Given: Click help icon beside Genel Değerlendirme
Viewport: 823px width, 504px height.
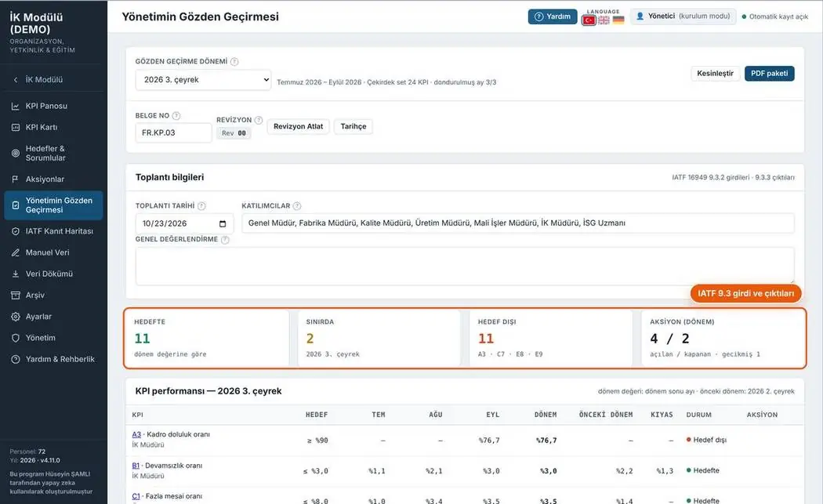Looking at the screenshot, I should pyautogui.click(x=225, y=239).
